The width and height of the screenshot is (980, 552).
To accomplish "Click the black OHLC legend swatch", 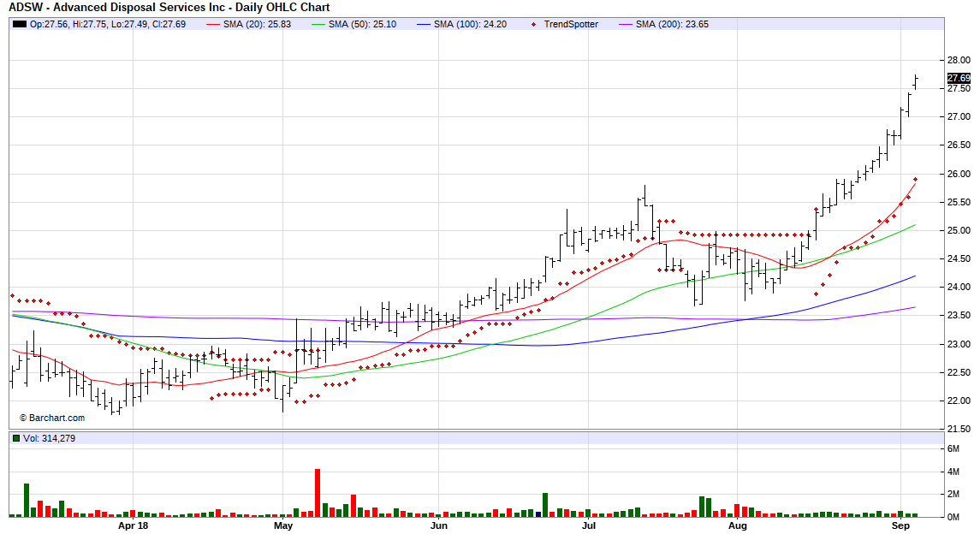I will 20,24.
